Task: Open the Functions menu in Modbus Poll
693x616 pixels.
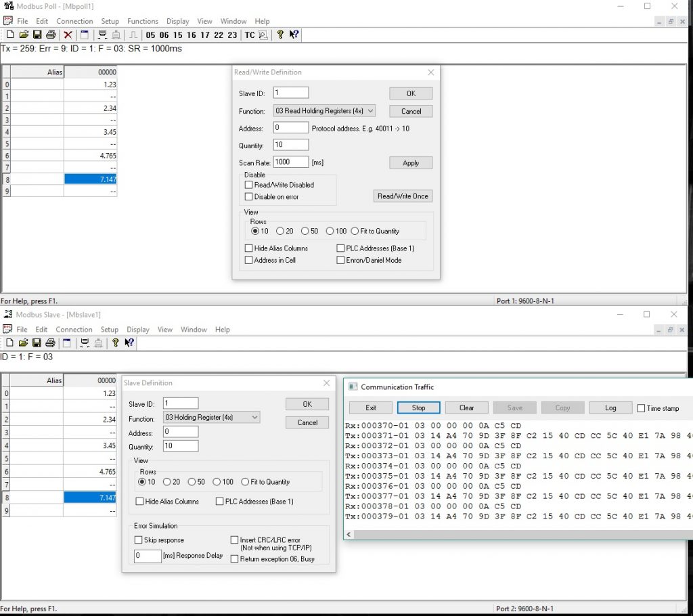Action: [x=143, y=21]
